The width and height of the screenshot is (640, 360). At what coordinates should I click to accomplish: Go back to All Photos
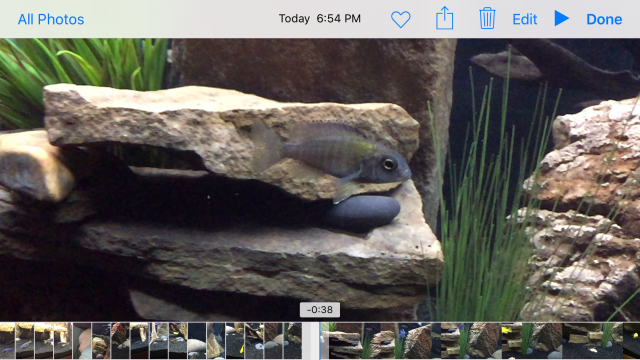(51, 19)
